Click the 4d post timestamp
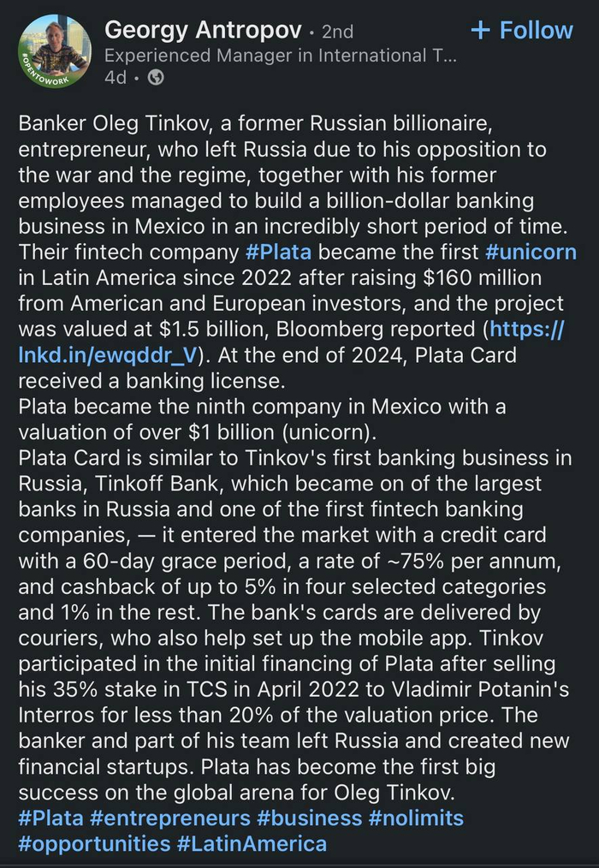599x868 pixels. click(116, 78)
